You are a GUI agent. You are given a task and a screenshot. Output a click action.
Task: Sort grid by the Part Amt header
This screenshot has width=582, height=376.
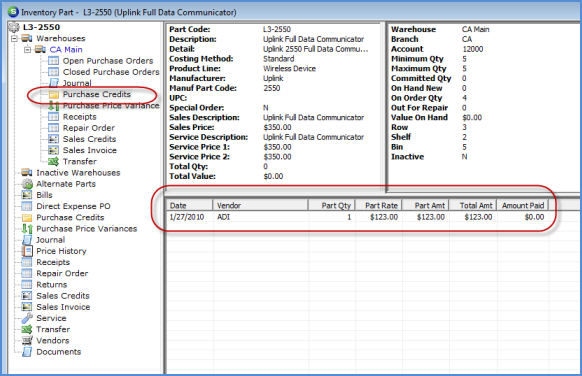click(426, 205)
